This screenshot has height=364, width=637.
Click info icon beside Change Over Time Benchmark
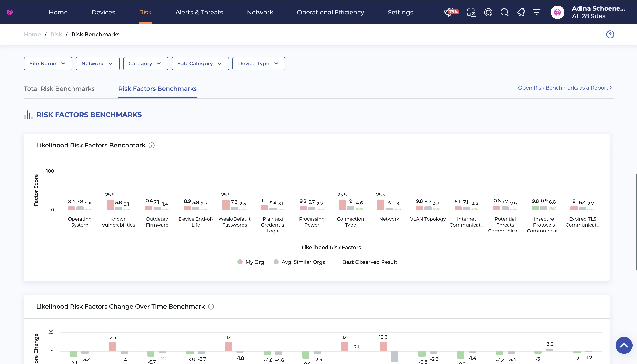tap(211, 307)
